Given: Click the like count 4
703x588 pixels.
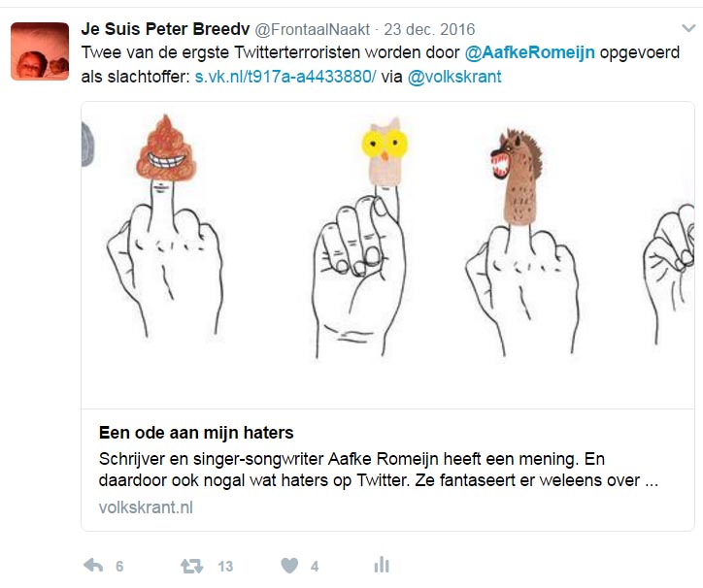Looking at the screenshot, I should (315, 567).
